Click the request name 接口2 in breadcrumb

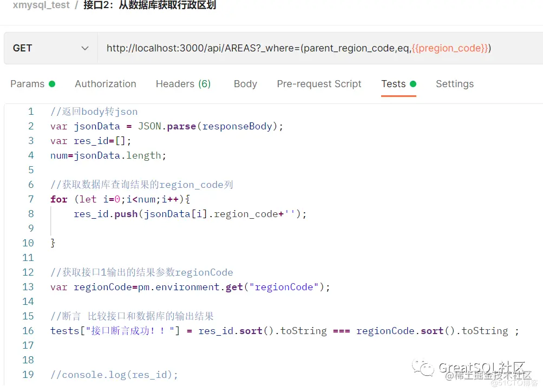pyautogui.click(x=149, y=5)
